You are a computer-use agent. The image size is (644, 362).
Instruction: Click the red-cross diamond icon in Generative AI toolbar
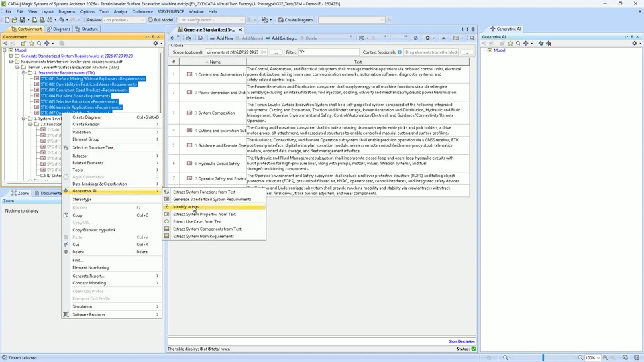548,43
